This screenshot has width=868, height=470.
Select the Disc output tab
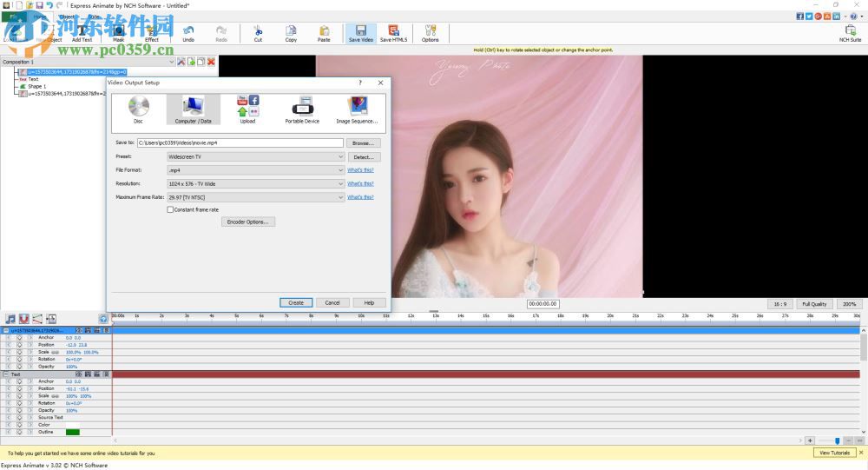138,109
